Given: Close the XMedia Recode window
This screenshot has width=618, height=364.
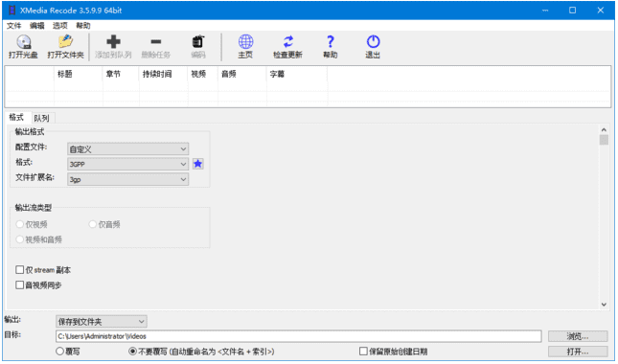Looking at the screenshot, I should (x=600, y=11).
